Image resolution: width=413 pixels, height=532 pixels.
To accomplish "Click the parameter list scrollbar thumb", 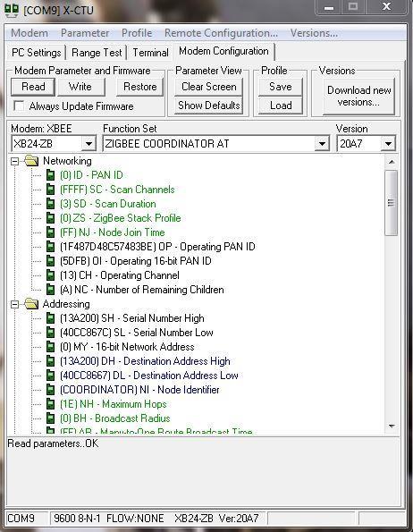I will pyautogui.click(x=391, y=203).
